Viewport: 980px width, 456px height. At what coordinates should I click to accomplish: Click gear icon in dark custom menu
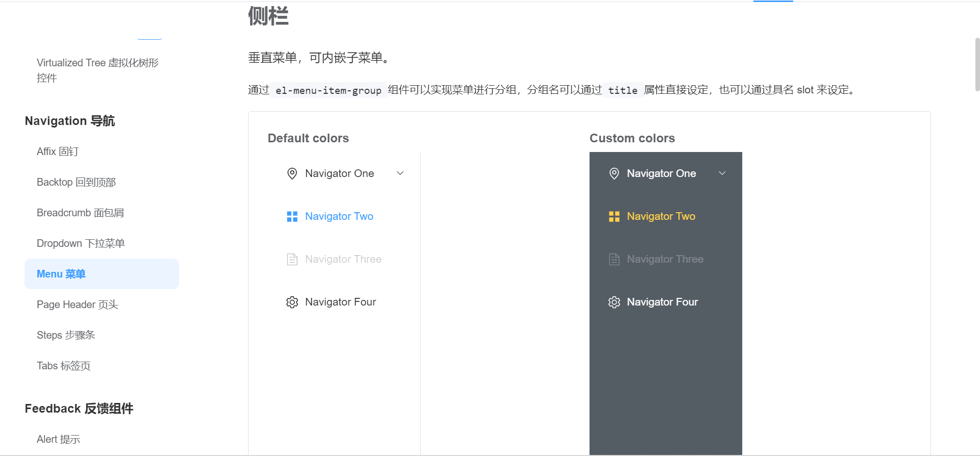614,302
